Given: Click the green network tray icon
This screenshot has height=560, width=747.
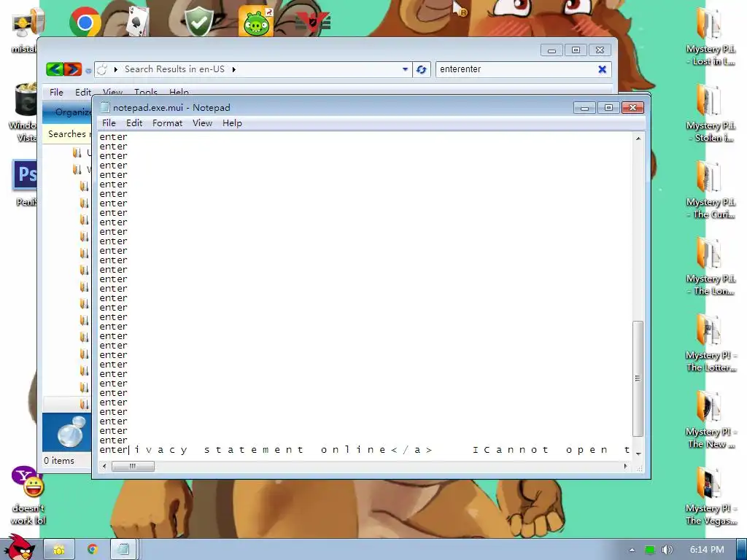Looking at the screenshot, I should coord(650,550).
